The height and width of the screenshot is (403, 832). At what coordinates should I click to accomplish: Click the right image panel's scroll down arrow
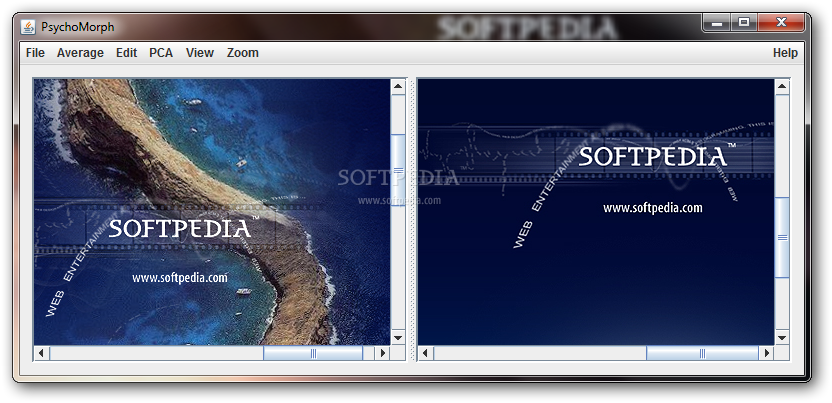(x=782, y=337)
